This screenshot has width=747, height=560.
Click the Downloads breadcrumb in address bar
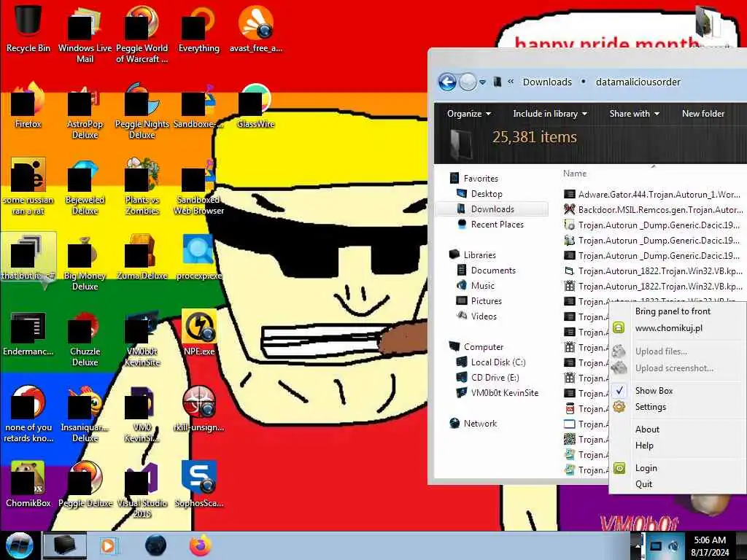[x=547, y=82]
